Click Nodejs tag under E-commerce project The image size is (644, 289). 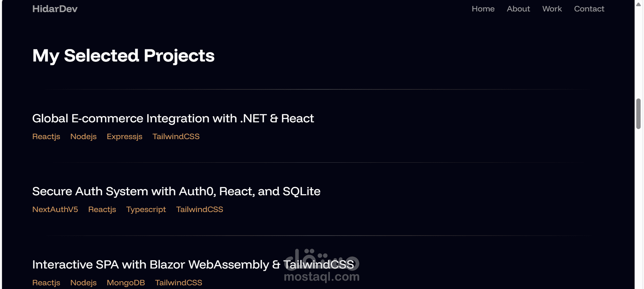83,136
